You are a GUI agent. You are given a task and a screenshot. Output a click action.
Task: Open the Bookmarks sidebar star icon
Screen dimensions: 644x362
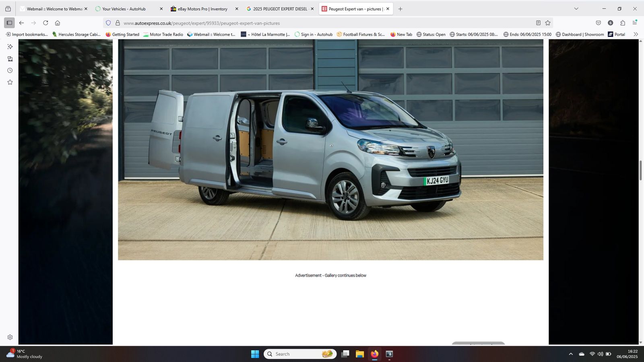pyautogui.click(x=10, y=82)
